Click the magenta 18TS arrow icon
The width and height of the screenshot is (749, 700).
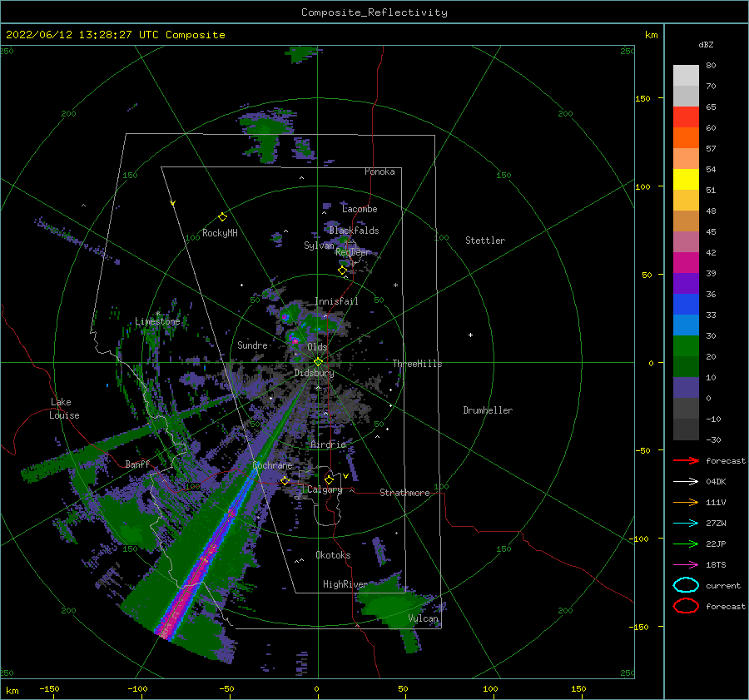[686, 565]
